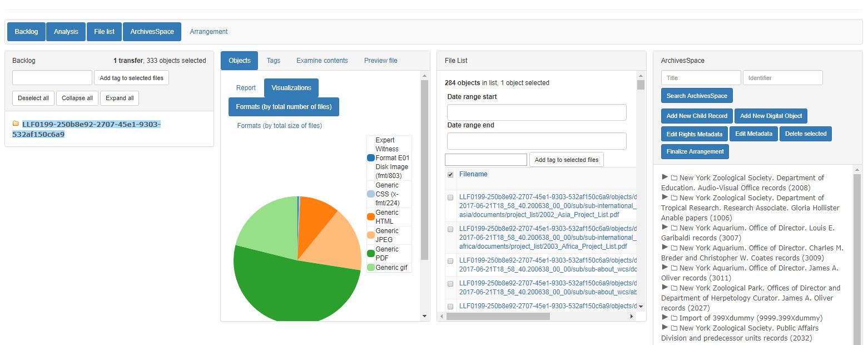Image resolution: width=868 pixels, height=345 pixels.
Task: Expand the Public Affairs Division records node
Action: point(664,328)
